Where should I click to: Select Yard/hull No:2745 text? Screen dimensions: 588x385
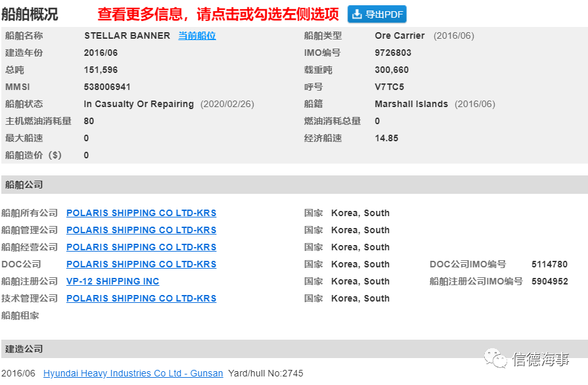pyautogui.click(x=265, y=373)
